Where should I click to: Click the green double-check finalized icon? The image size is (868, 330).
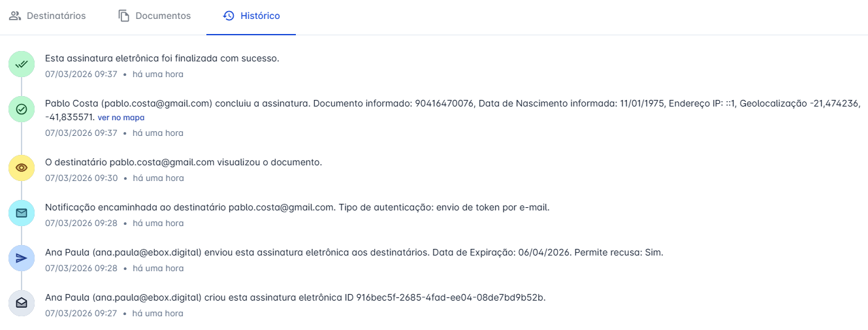click(x=22, y=64)
